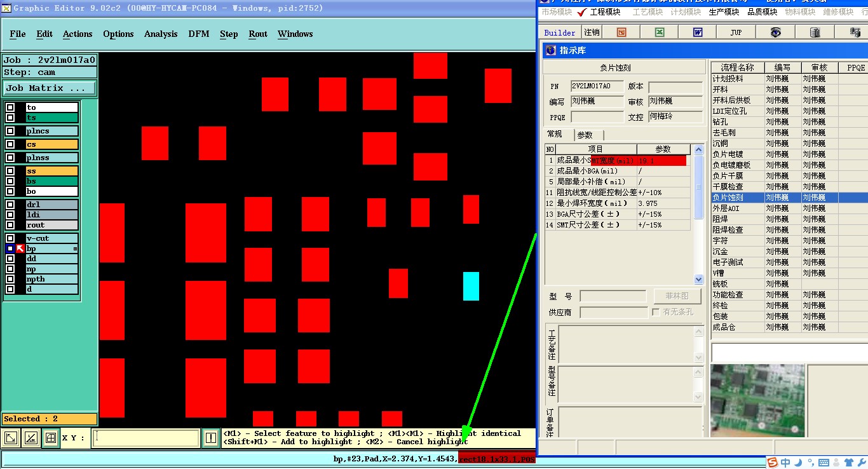Open the Options menu

118,34
